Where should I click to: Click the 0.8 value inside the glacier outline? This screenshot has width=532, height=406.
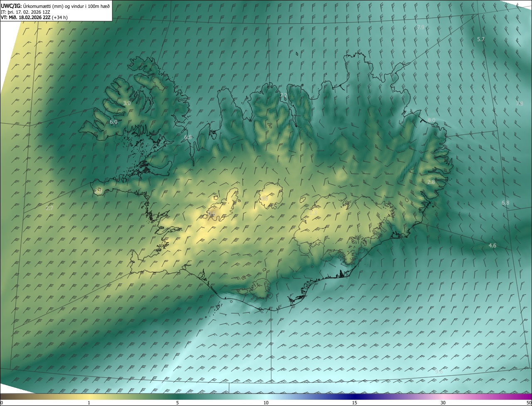[264, 199]
